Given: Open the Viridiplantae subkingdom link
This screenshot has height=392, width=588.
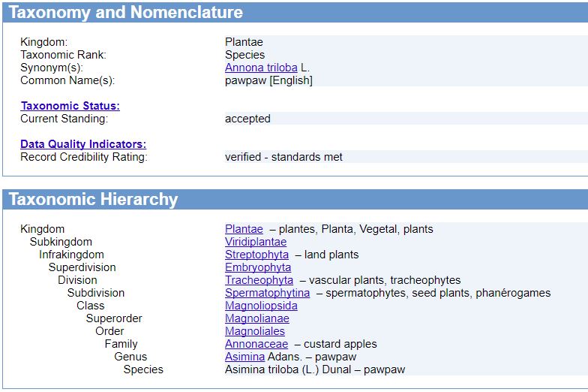Looking at the screenshot, I should (256, 242).
